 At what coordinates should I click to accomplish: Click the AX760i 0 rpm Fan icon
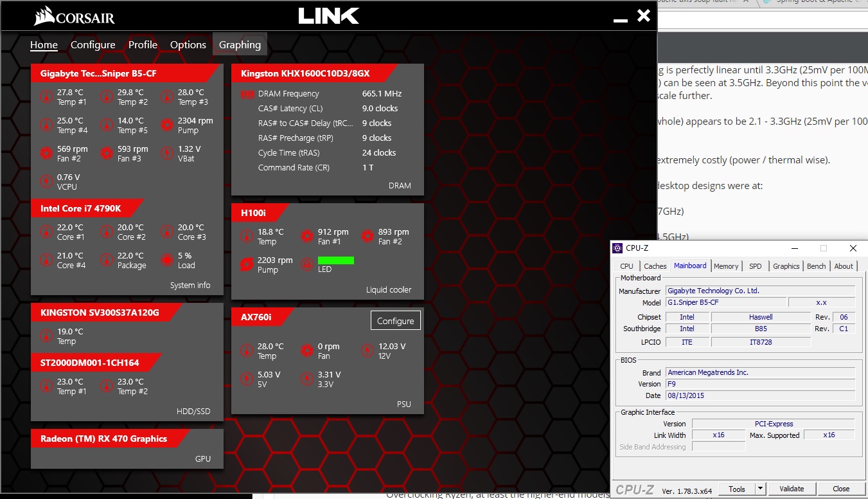(x=307, y=350)
